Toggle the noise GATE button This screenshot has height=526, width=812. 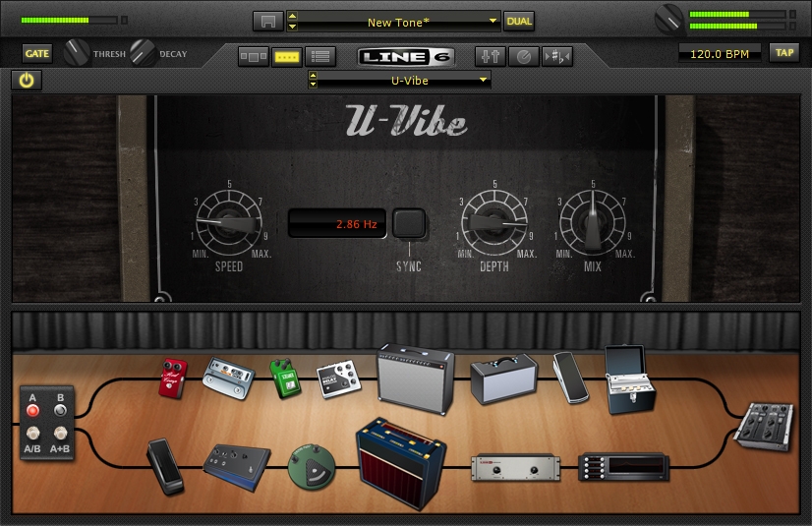point(37,53)
